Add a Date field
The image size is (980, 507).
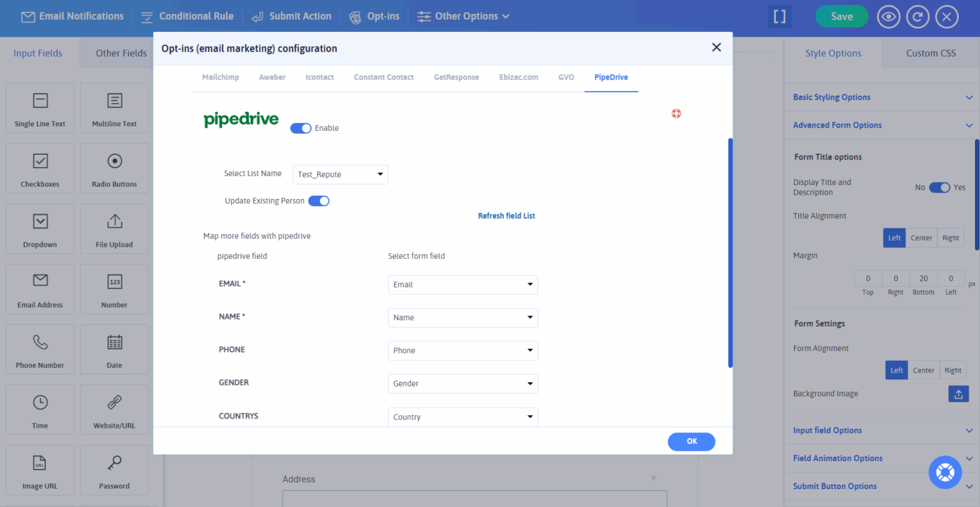(x=114, y=349)
